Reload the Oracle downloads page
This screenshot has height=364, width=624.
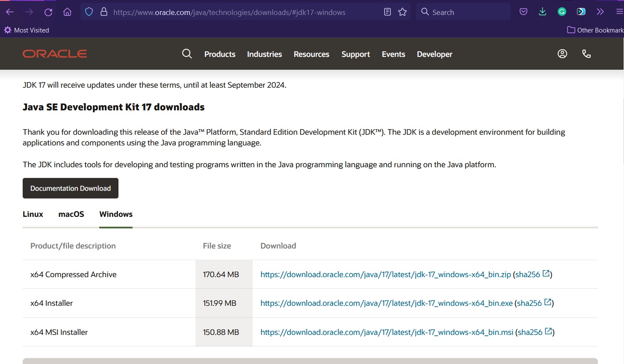tap(48, 12)
